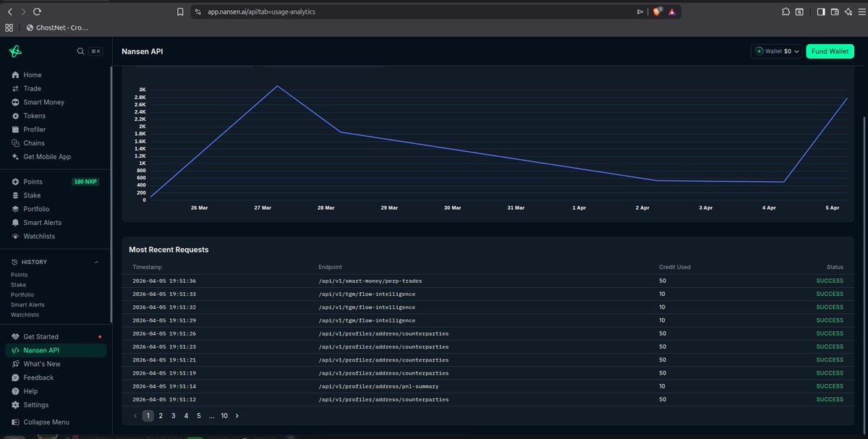
Task: Click the Nansen logo icon
Action: point(15,51)
